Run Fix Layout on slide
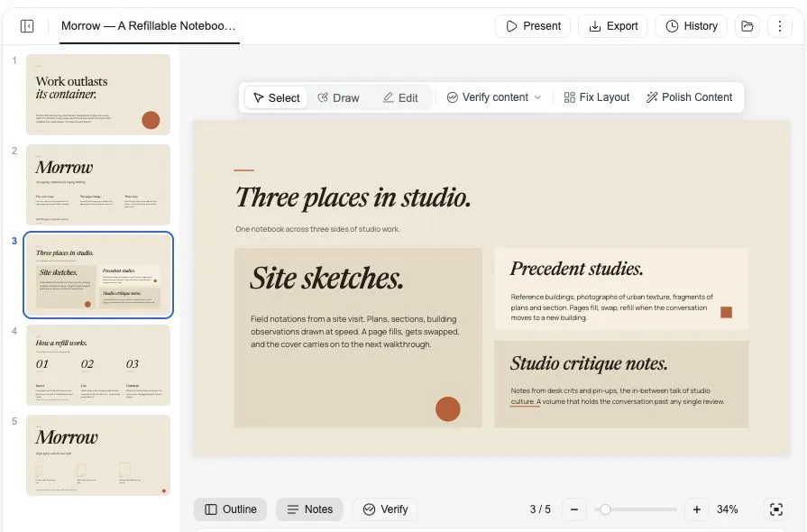This screenshot has width=807, height=532. click(x=597, y=97)
